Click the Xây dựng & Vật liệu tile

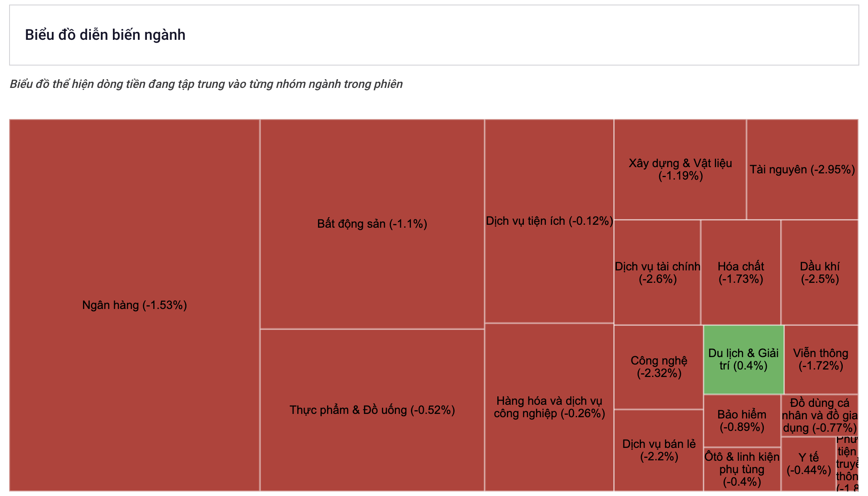680,169
